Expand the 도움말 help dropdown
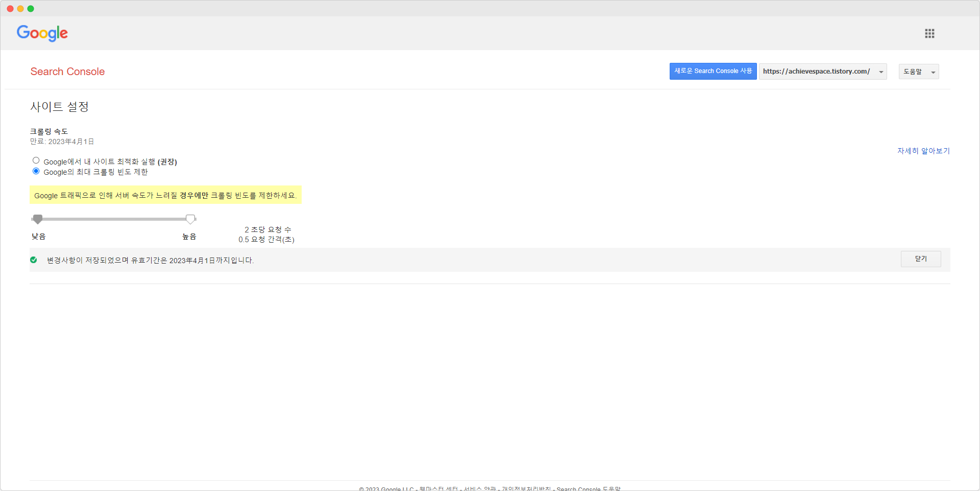The width and height of the screenshot is (980, 491). tap(919, 72)
